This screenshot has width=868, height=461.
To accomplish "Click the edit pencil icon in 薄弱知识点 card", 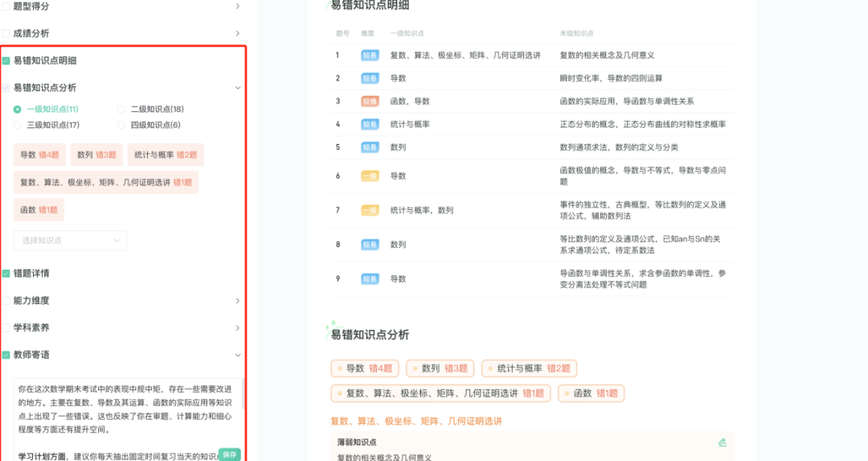I will point(722,442).
